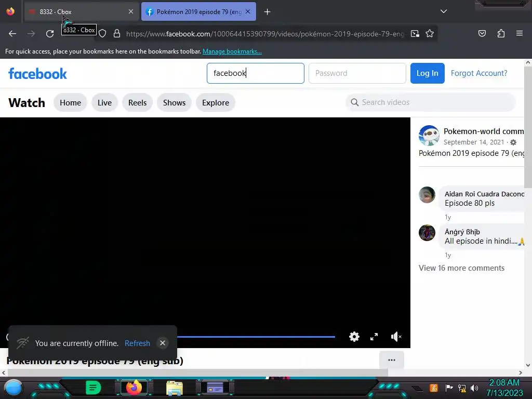Click Refresh in the offline notice
The height and width of the screenshot is (399, 532).
pyautogui.click(x=137, y=343)
